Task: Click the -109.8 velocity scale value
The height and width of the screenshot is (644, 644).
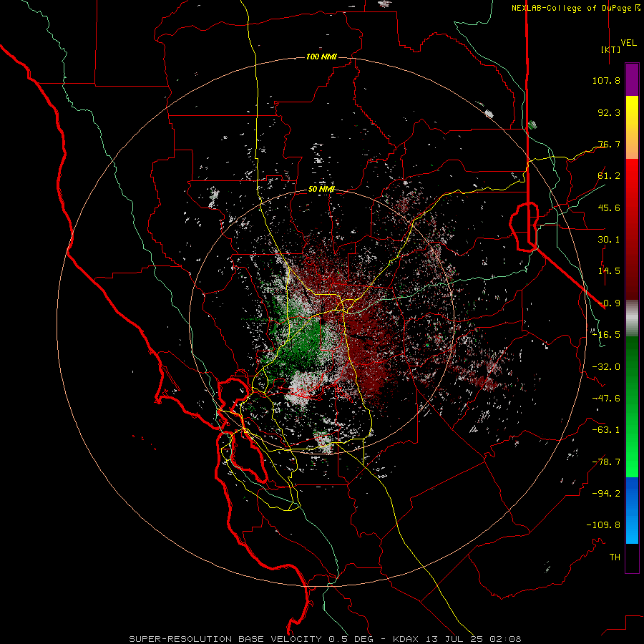Action: pyautogui.click(x=603, y=525)
